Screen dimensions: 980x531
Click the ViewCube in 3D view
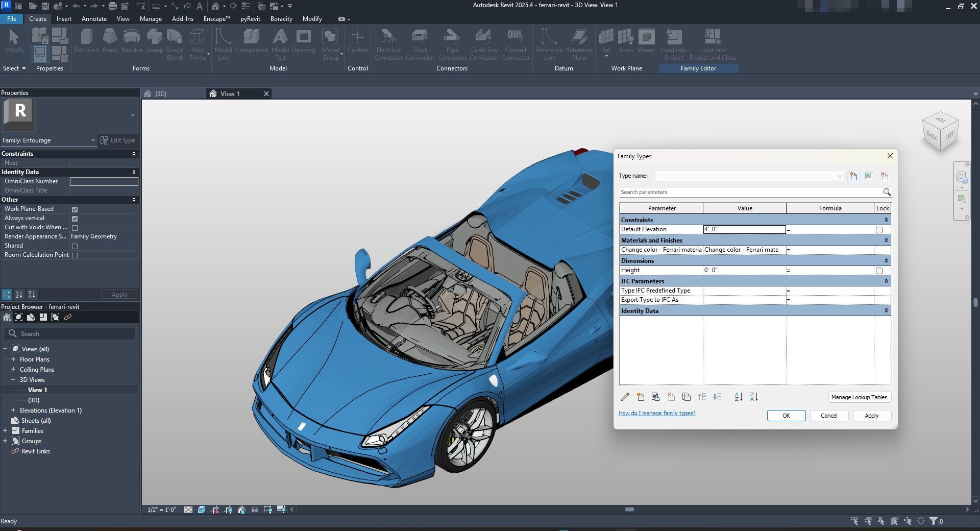[x=940, y=132]
